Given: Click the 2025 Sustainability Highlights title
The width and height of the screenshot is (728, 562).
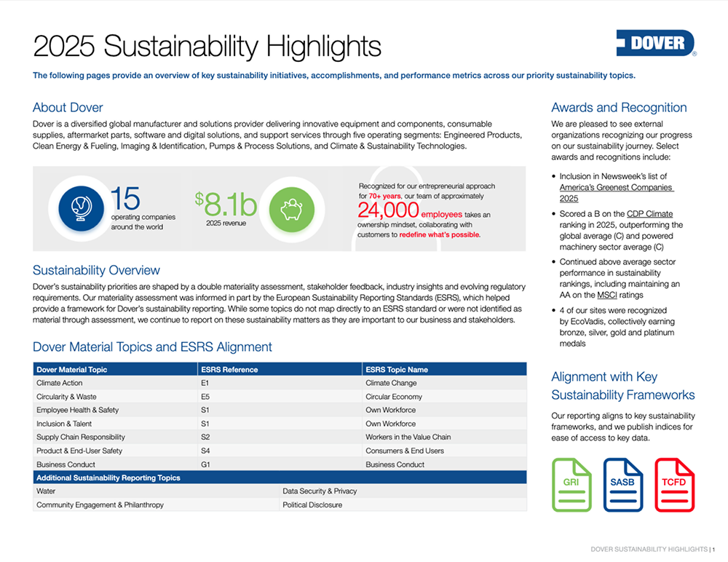Looking at the screenshot, I should (x=207, y=46).
